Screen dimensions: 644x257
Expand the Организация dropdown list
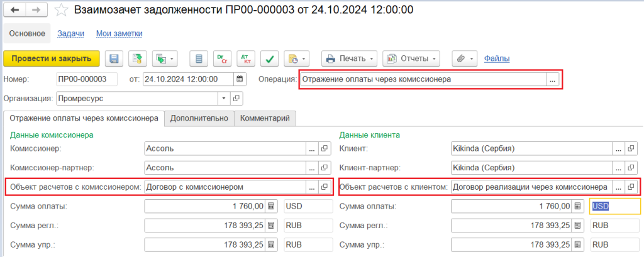pyautogui.click(x=225, y=99)
